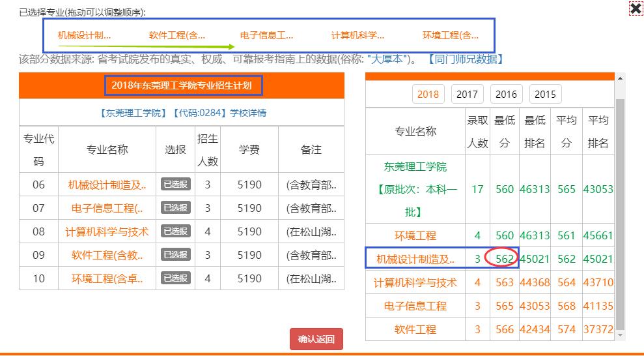
Task: Click 电子信息工程 in the score statistics table
Action: [415, 306]
